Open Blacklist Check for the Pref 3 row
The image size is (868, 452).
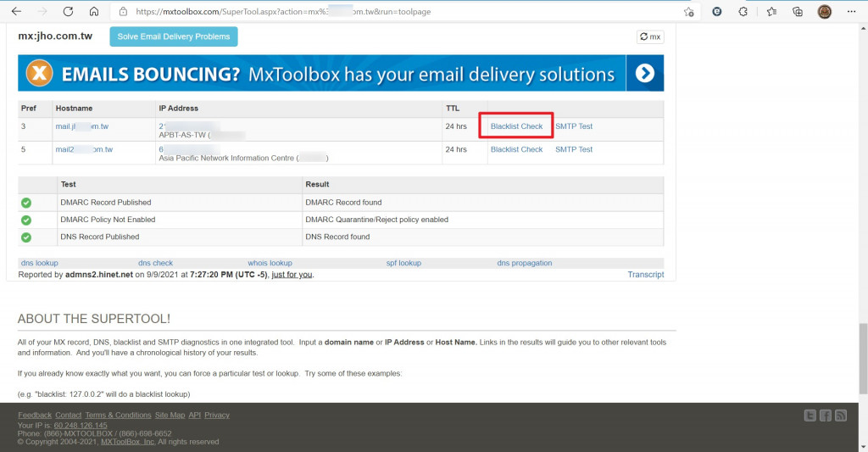516,126
